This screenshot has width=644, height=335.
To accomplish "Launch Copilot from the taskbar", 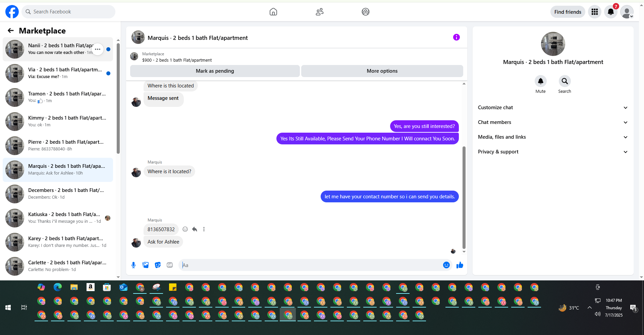I will (x=41, y=287).
